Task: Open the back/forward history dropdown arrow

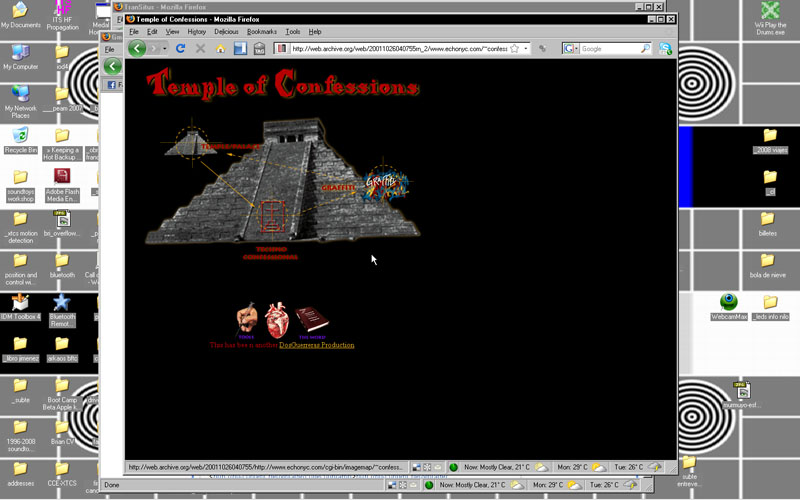Action: click(x=165, y=48)
